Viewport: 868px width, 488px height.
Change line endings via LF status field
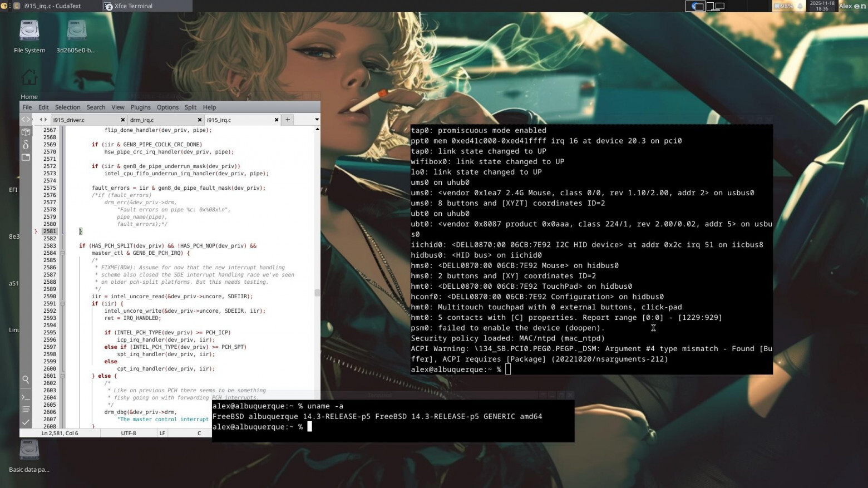coord(162,433)
